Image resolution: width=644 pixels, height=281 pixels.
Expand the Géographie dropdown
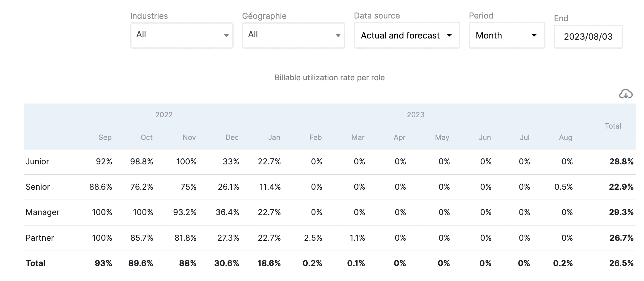pos(293,35)
